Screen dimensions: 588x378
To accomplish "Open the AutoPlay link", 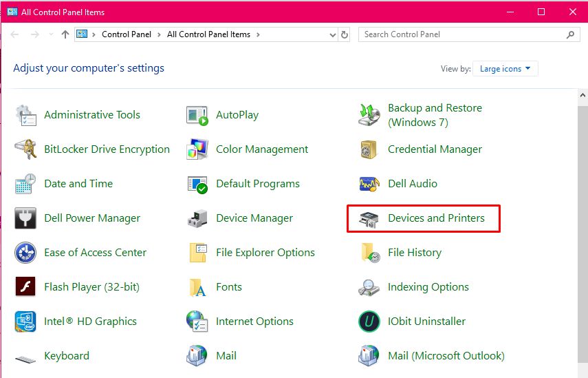I will 237,115.
